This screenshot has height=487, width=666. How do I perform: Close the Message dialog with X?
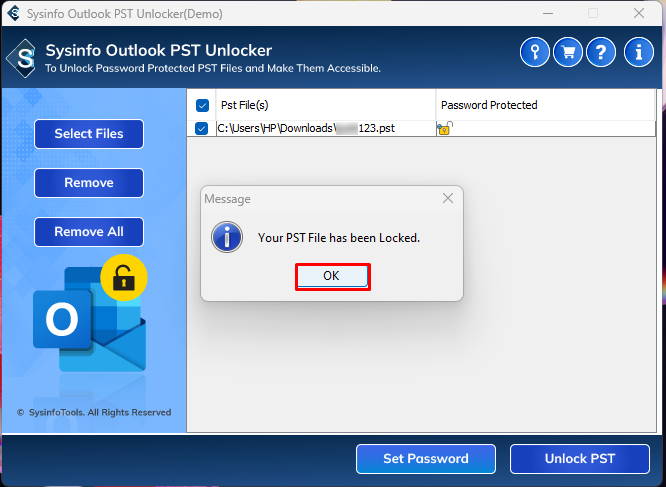(x=448, y=198)
